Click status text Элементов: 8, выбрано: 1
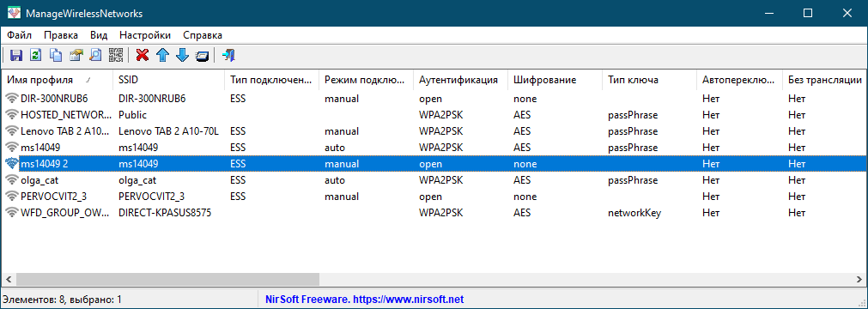 click(x=62, y=300)
